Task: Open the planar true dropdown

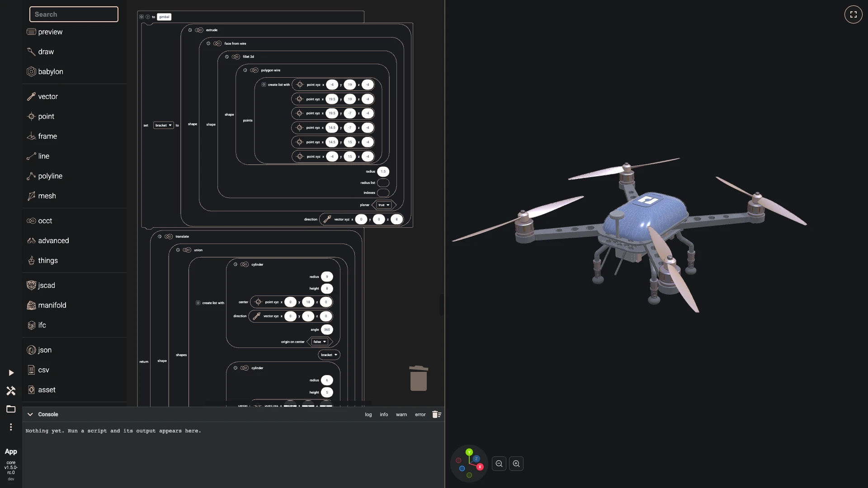Action: pos(384,205)
